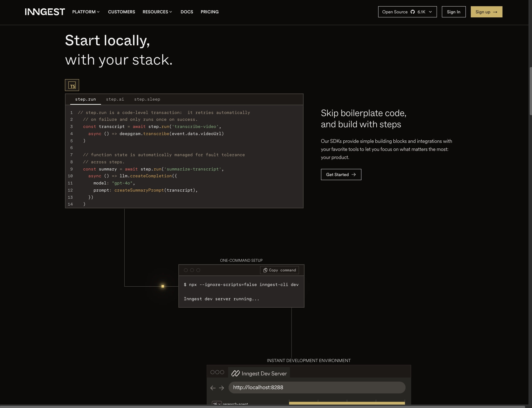Select the TypeScript language icon
The width and height of the screenshot is (532, 408).
[x=72, y=85]
